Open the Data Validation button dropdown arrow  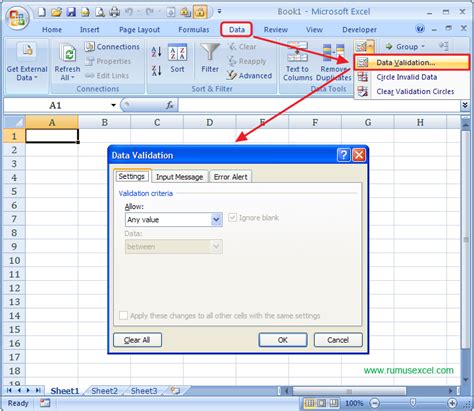pos(371,46)
